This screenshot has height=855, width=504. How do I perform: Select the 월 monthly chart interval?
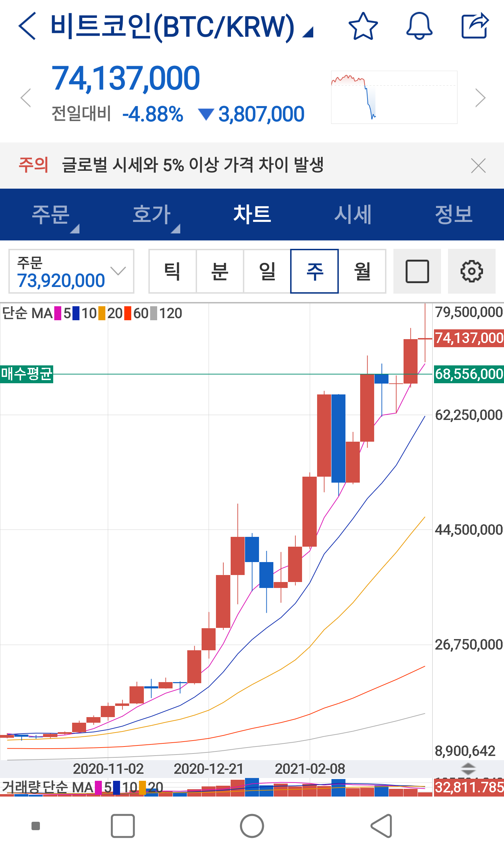pos(362,271)
